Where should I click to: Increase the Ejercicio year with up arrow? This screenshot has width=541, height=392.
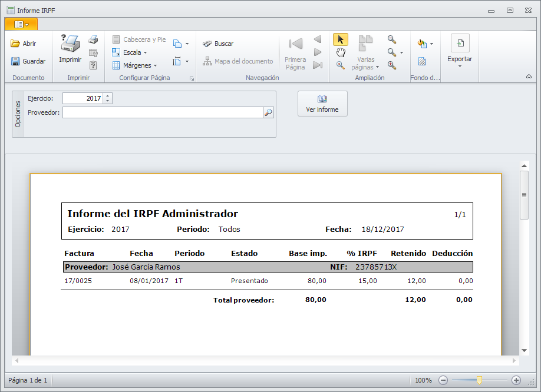tap(107, 96)
